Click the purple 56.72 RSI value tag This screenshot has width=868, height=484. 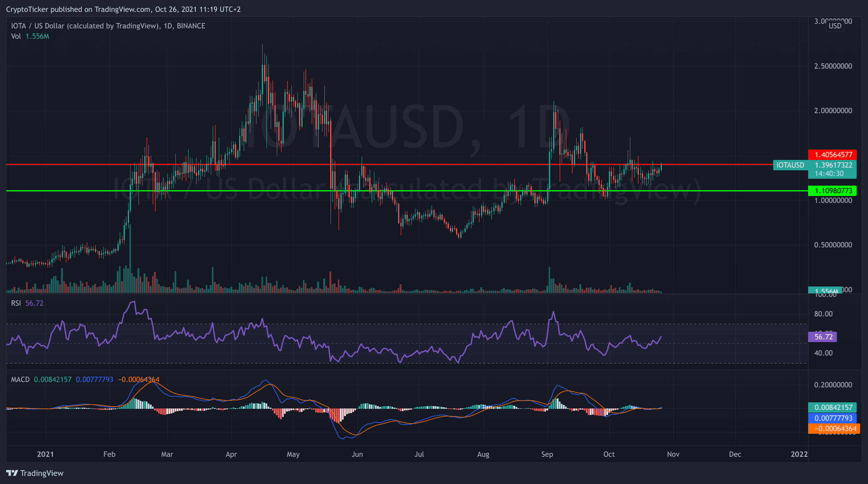[x=823, y=337]
